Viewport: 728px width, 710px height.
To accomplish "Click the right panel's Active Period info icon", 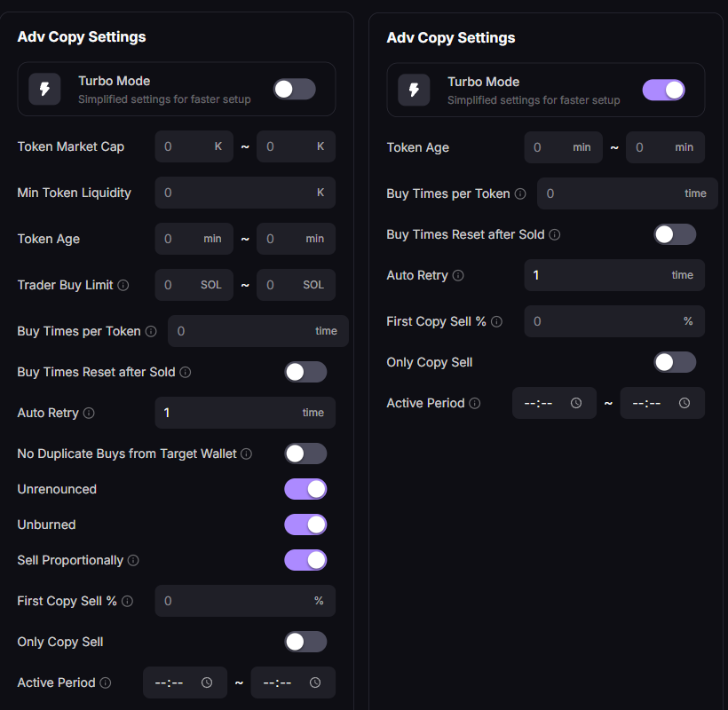I will pyautogui.click(x=475, y=403).
